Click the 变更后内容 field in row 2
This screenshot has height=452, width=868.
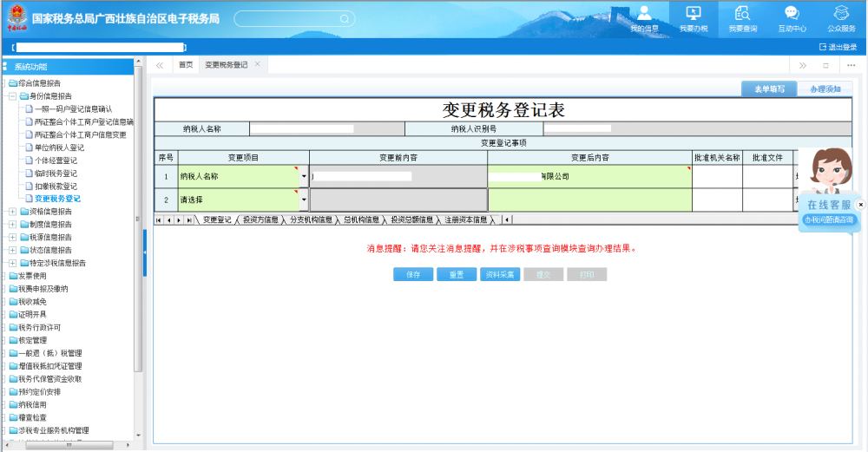coord(589,200)
